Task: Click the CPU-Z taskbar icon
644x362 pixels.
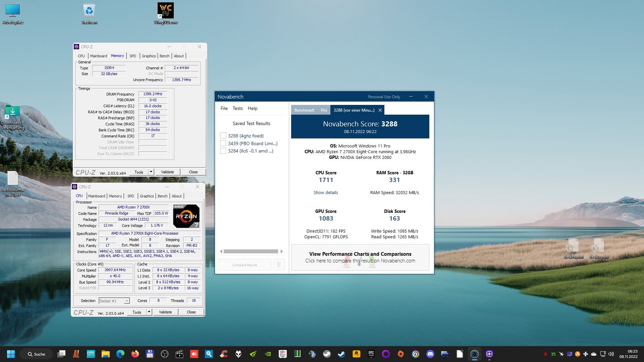Action: pos(489,354)
